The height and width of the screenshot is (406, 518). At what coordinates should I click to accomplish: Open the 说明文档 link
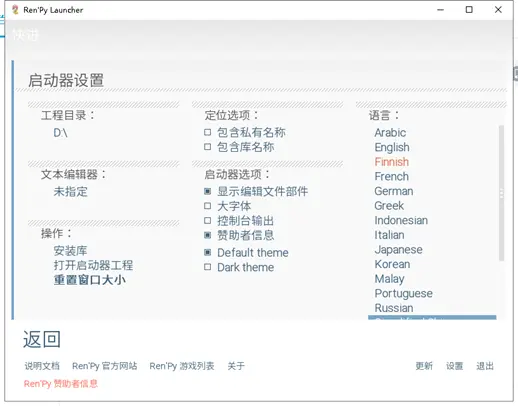coord(42,366)
